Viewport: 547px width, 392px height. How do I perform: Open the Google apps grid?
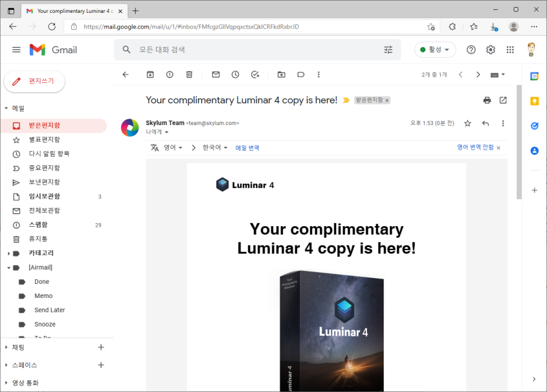[510, 50]
